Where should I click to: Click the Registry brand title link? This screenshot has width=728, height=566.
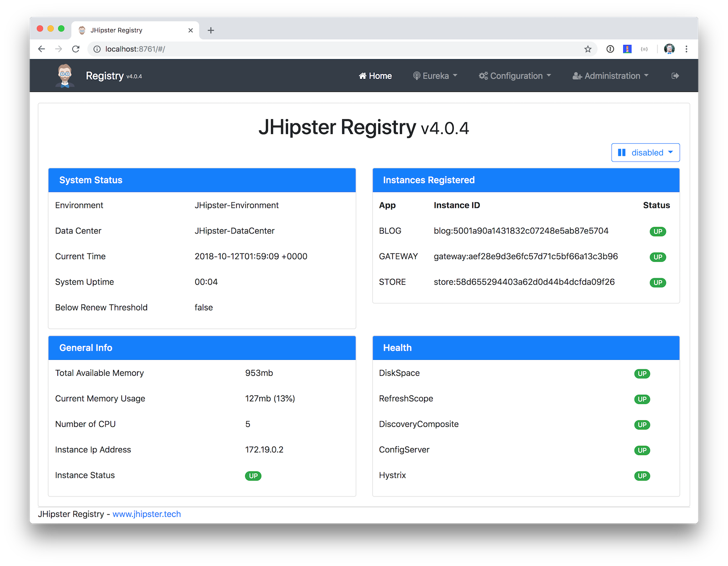point(105,76)
